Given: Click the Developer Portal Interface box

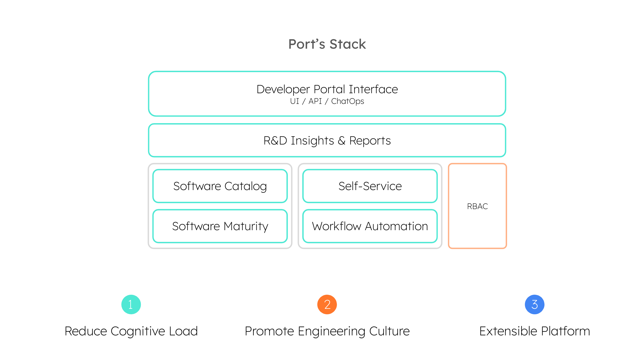Looking at the screenshot, I should (327, 94).
